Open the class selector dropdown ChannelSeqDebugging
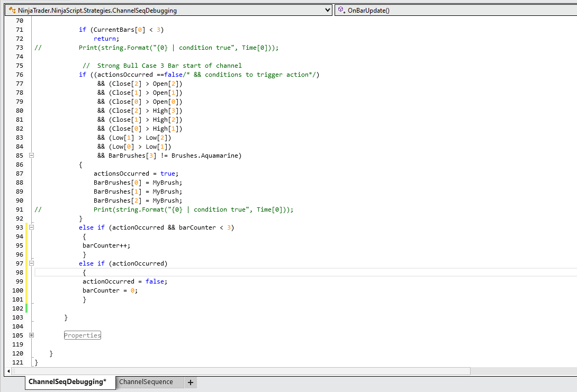 (168, 10)
